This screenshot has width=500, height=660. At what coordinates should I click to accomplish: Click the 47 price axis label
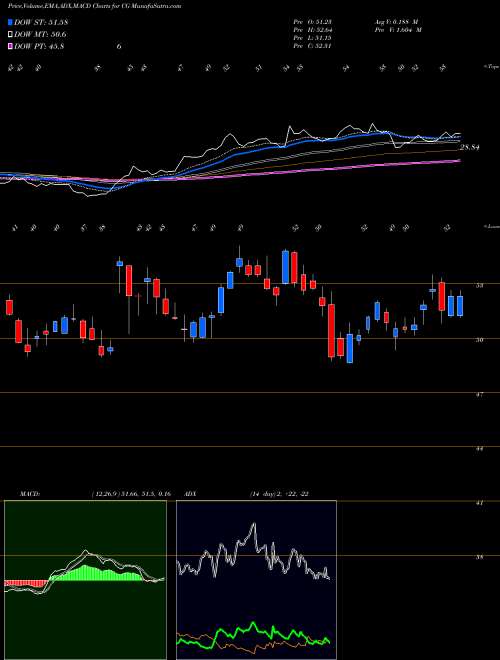pyautogui.click(x=479, y=395)
